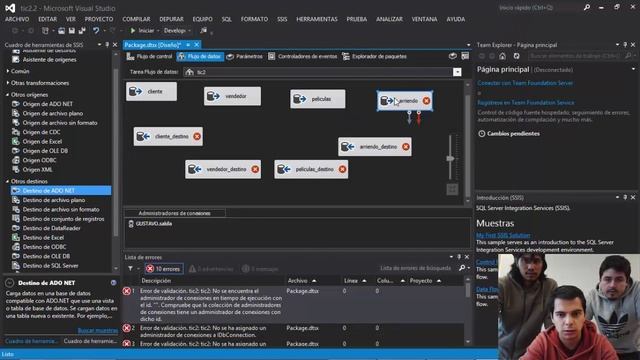This screenshot has width=640, height=360.
Task: Click error icon on arriendo_destino component
Action: (406, 147)
